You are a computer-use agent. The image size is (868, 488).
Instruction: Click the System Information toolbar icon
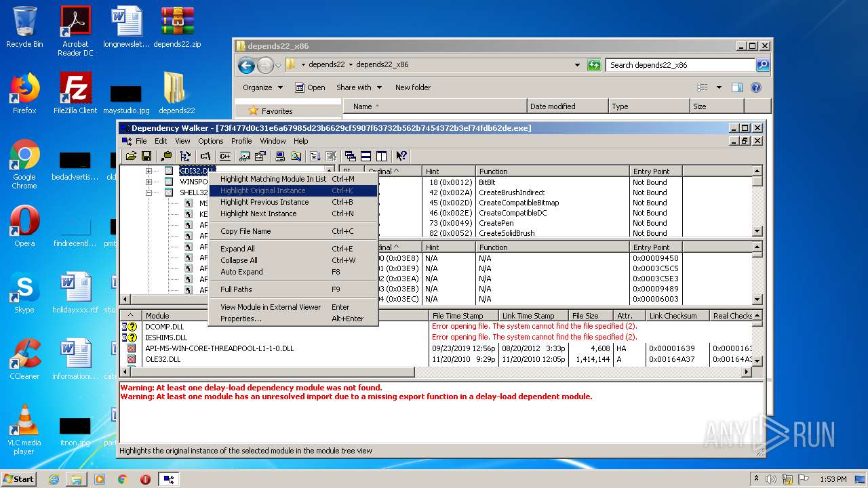point(280,156)
